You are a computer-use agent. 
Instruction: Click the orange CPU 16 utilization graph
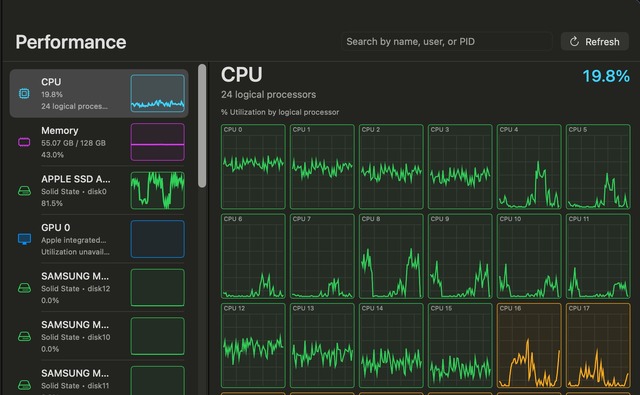coord(529,345)
